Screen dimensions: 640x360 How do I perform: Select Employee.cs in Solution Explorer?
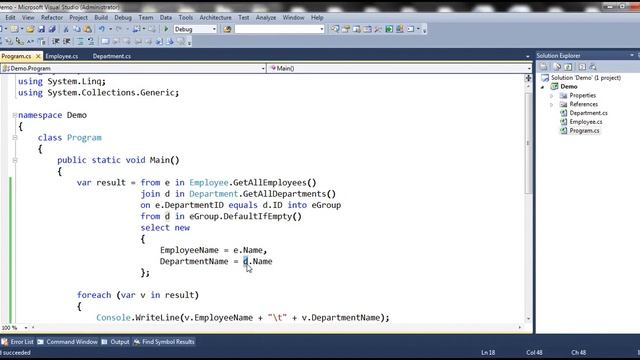click(586, 122)
